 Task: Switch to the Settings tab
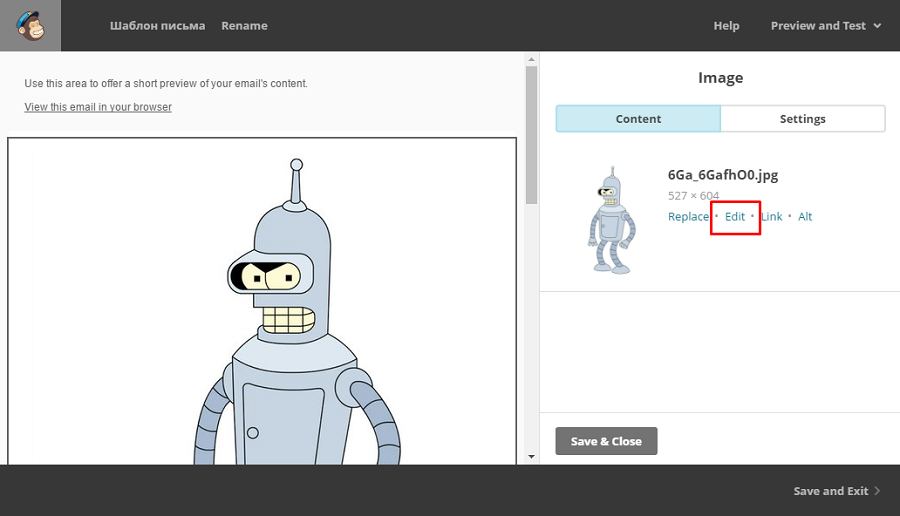802,119
